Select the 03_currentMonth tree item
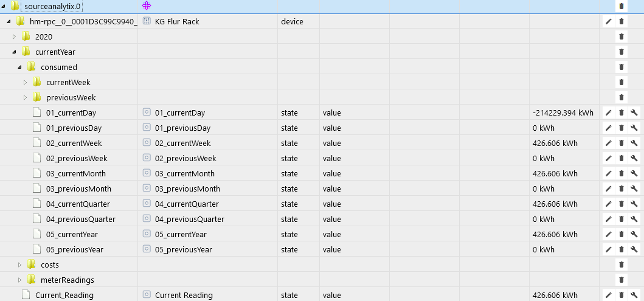The width and height of the screenshot is (644, 301). pyautogui.click(x=76, y=173)
